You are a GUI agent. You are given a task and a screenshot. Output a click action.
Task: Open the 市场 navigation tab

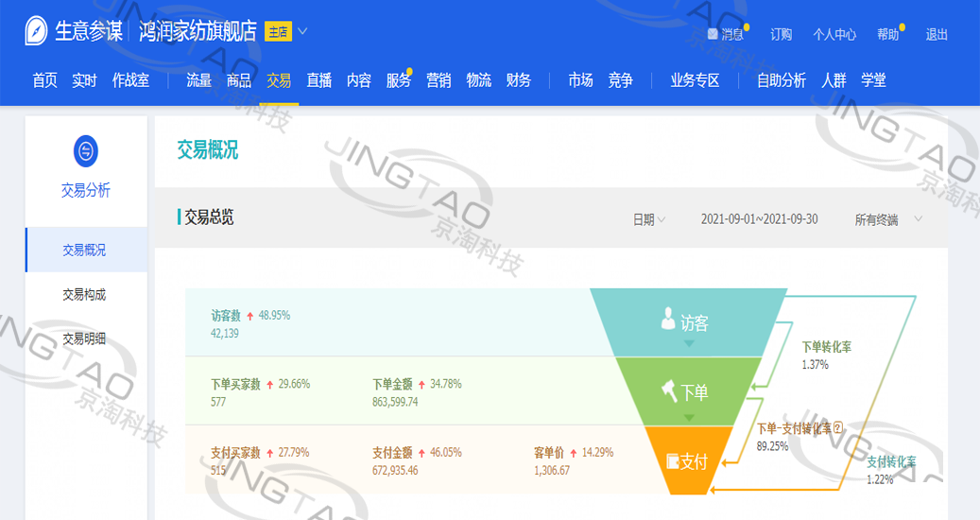click(x=580, y=80)
